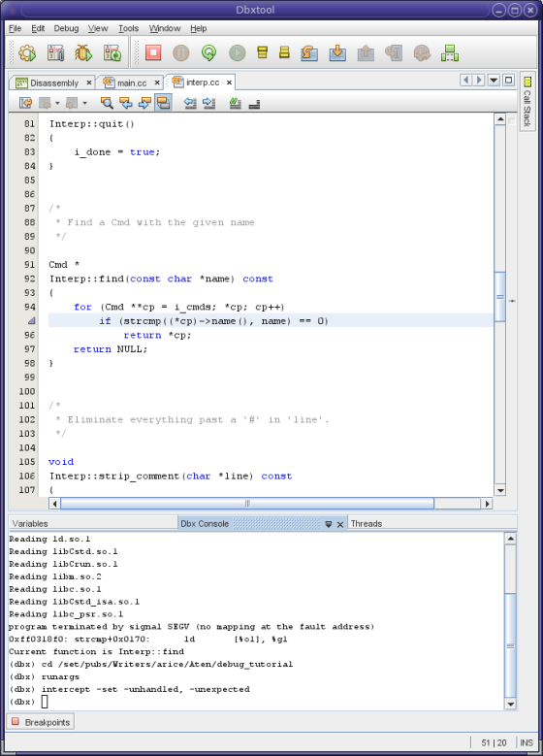The height and width of the screenshot is (756, 543).
Task: Click the editor scrollbar up arrow
Action: pos(500,119)
